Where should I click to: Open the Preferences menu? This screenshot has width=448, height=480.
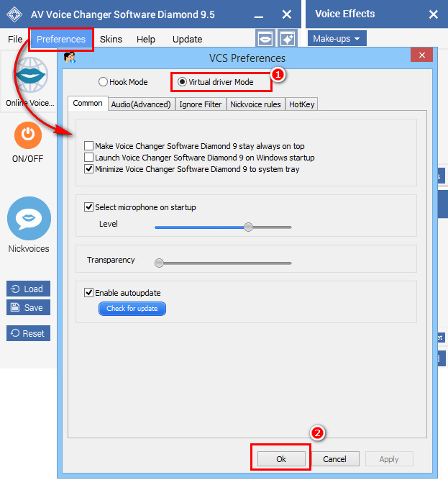click(x=61, y=39)
